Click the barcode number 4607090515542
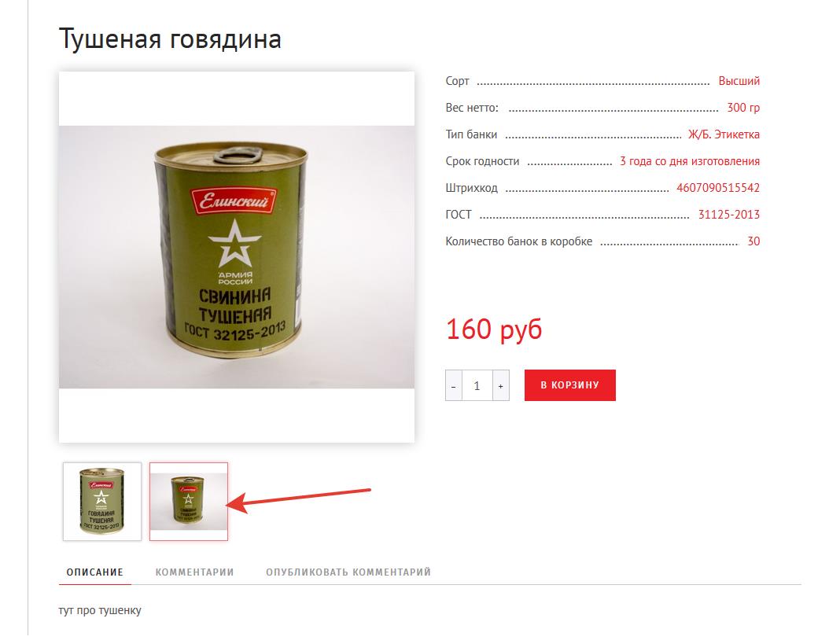 (x=718, y=188)
